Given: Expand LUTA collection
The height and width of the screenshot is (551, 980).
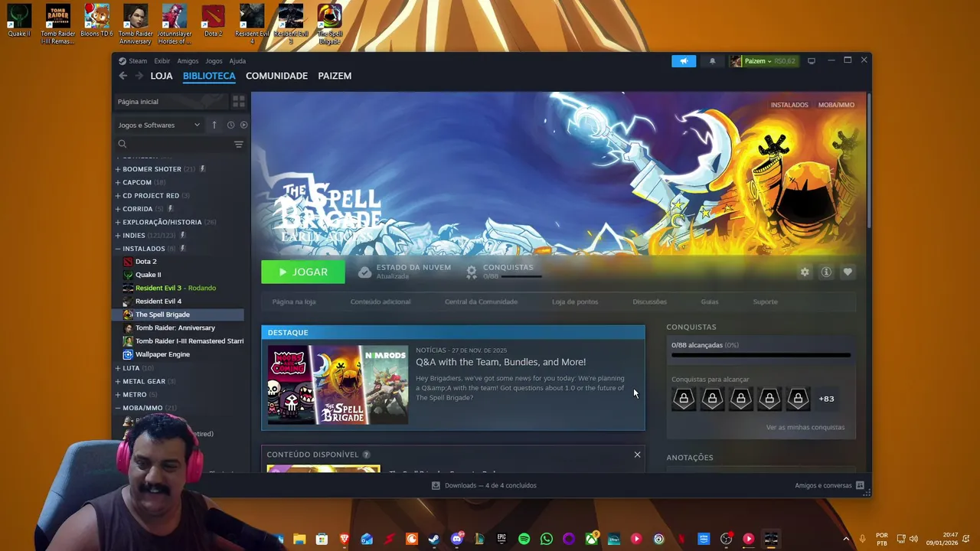Looking at the screenshot, I should tap(117, 368).
